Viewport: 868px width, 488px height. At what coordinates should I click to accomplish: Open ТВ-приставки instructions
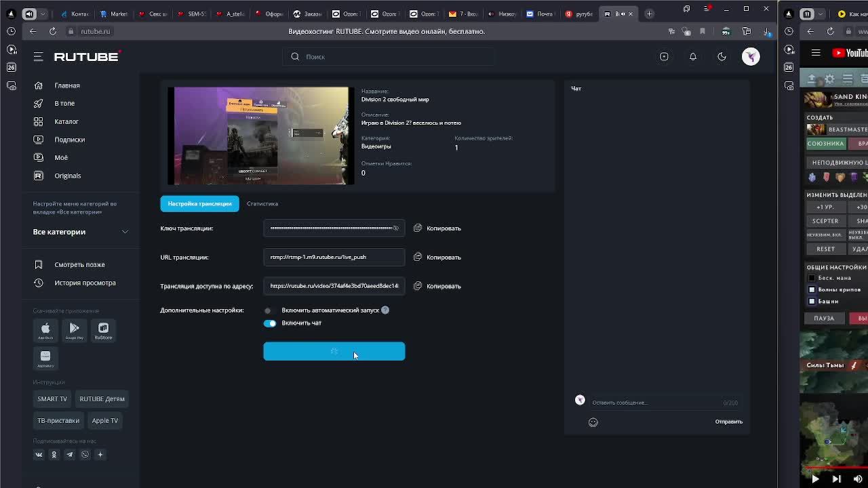click(58, 421)
